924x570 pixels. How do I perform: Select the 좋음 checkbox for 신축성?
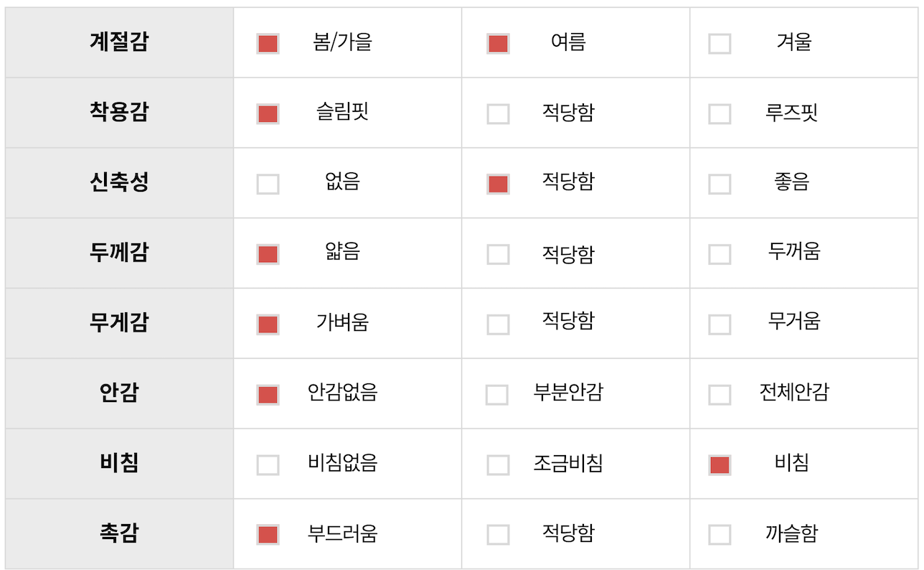pos(720,184)
